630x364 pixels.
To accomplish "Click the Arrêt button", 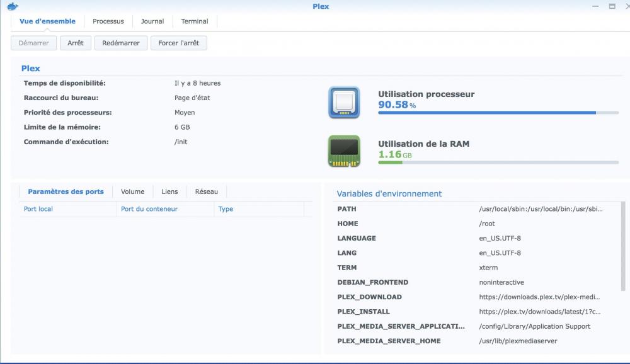I will point(76,43).
